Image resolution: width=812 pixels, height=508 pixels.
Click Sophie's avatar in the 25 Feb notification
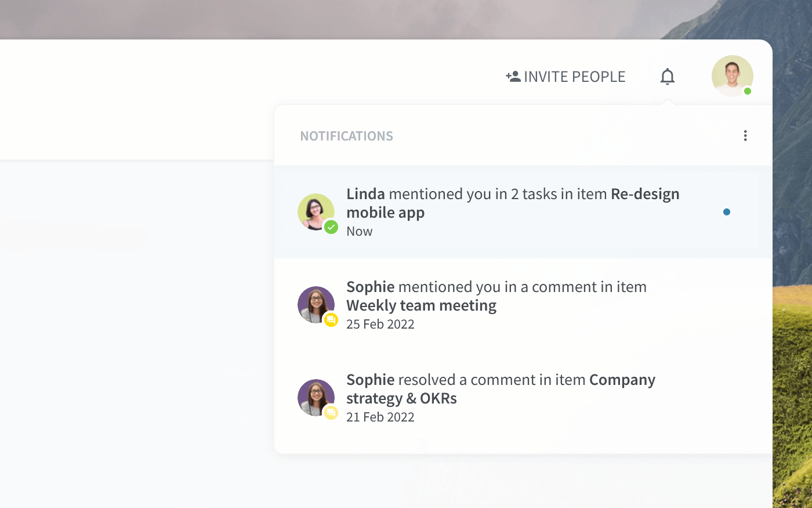(x=316, y=305)
